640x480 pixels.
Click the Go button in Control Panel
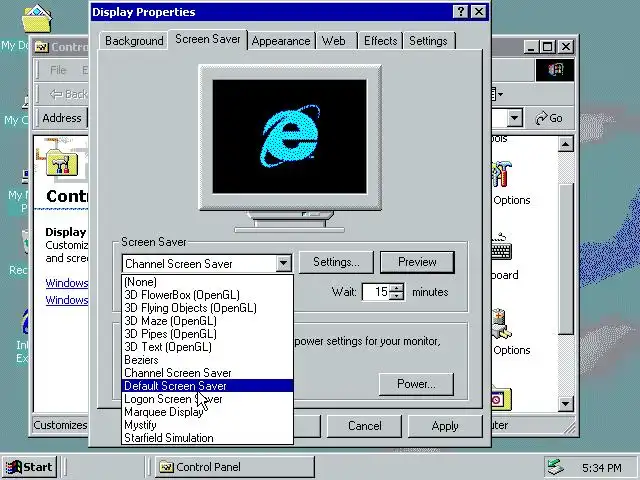[x=549, y=118]
